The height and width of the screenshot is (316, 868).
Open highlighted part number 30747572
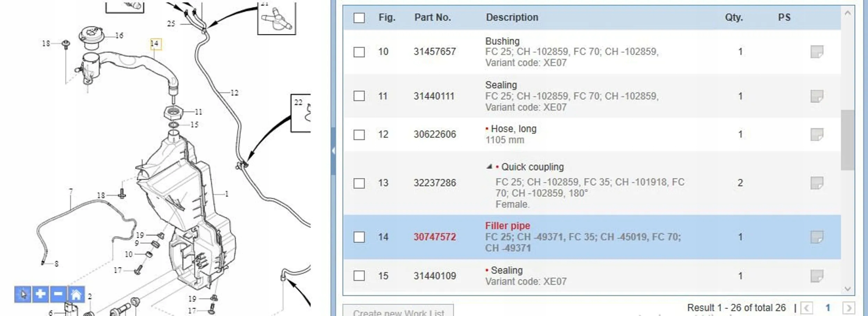435,237
